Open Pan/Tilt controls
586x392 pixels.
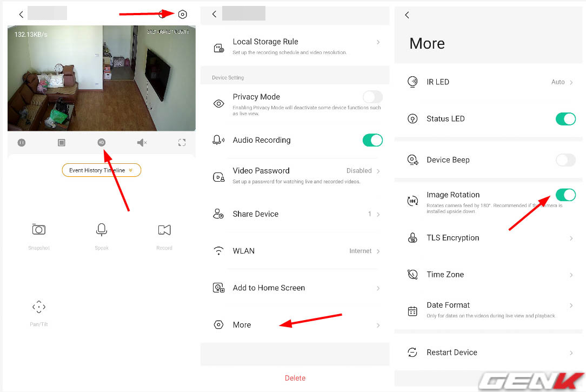39,307
